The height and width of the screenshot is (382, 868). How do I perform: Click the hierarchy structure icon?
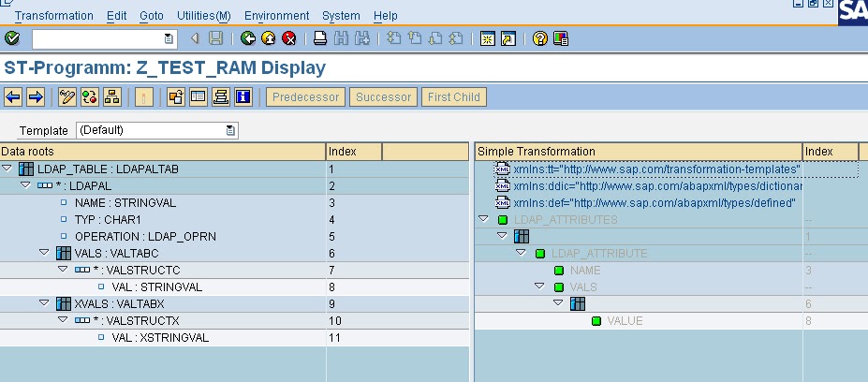click(111, 97)
